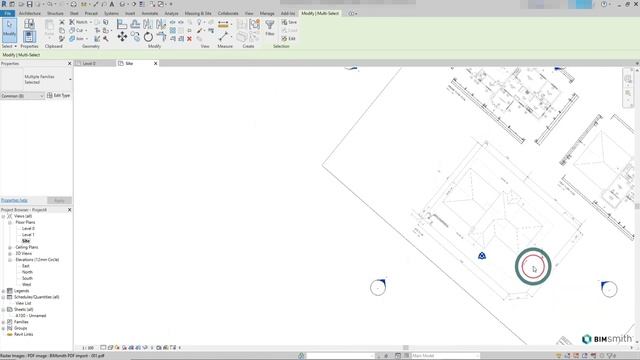The width and height of the screenshot is (640, 360).
Task: Expand the Ceiling Plans tree node
Action: [10, 247]
